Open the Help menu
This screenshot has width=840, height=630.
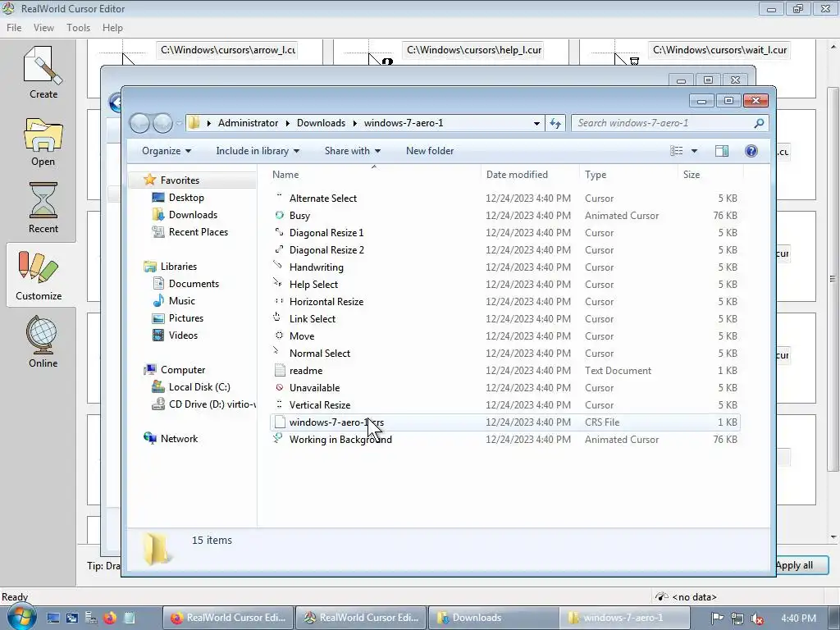112,28
